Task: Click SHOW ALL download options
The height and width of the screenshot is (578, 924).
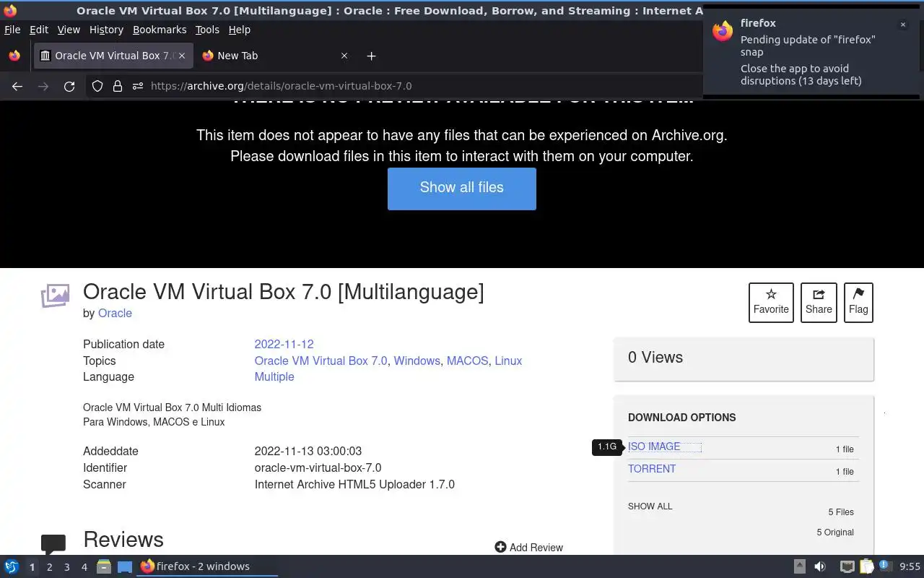Action: coord(650,506)
